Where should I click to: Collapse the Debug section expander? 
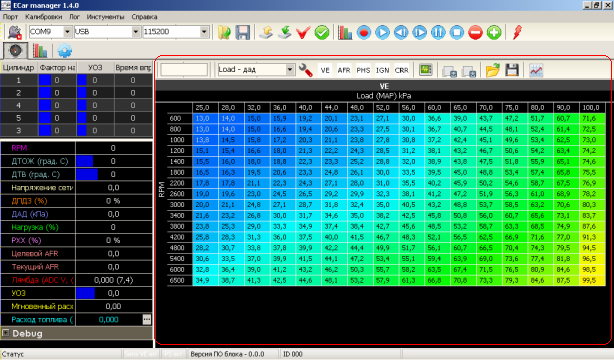click(x=5, y=333)
